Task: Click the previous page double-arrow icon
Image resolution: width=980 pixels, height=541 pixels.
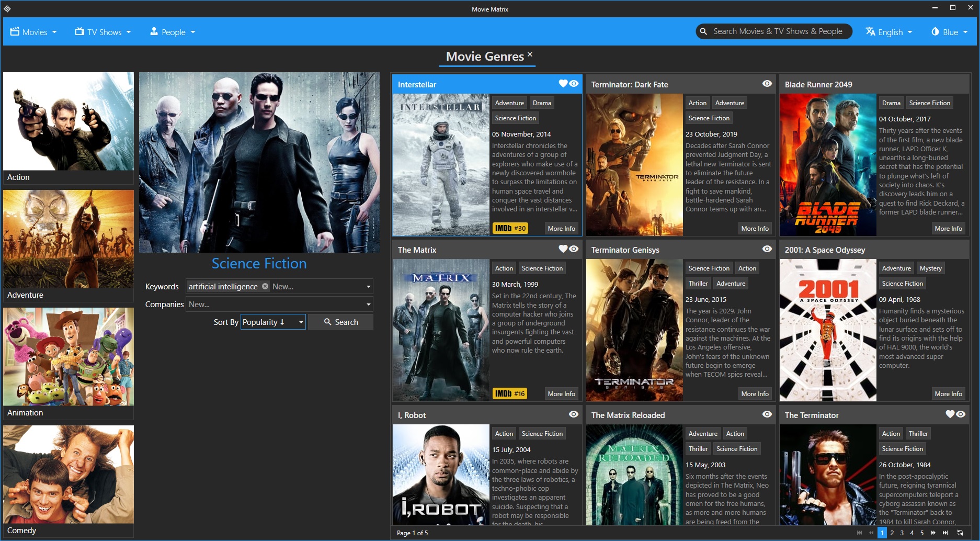Action: click(x=871, y=533)
